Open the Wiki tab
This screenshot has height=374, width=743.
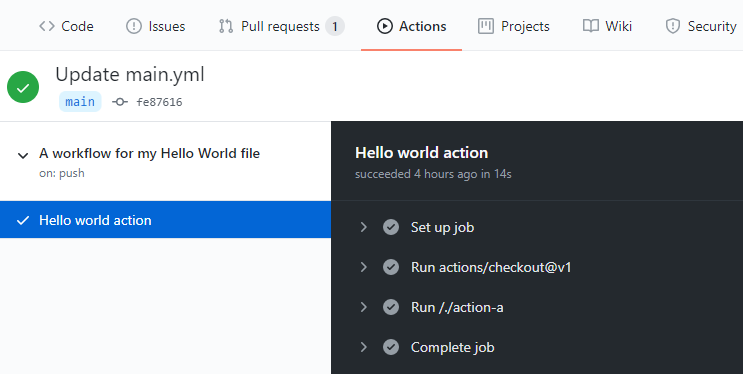(x=607, y=26)
